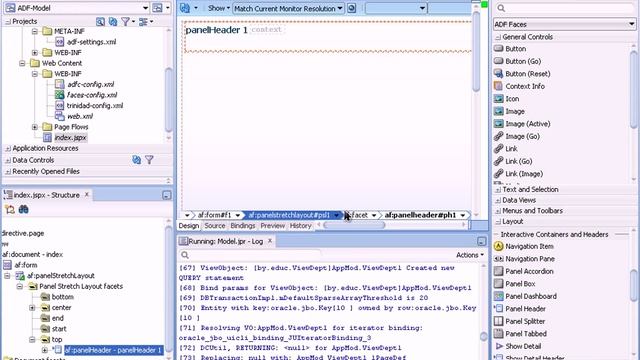Select the Panel Header palette component
Viewport: 640px width, 360px height.
pyautogui.click(x=525, y=309)
